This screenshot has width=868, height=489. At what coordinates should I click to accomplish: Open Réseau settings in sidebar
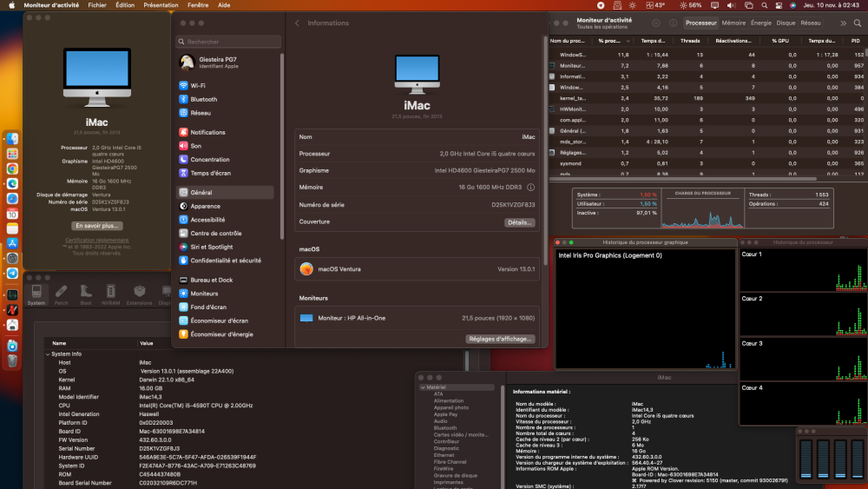click(227, 113)
